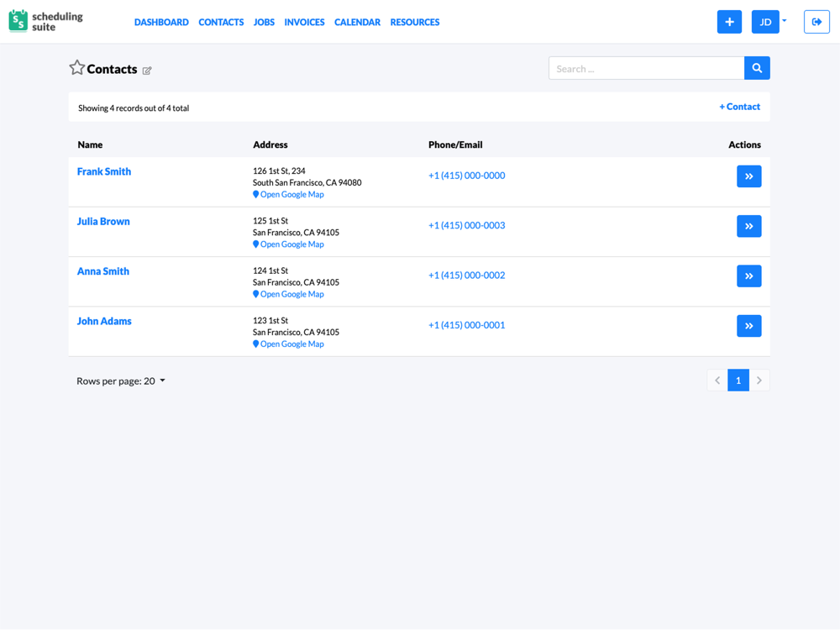The image size is (840, 630).
Task: Go to previous page arrow
Action: click(x=717, y=381)
